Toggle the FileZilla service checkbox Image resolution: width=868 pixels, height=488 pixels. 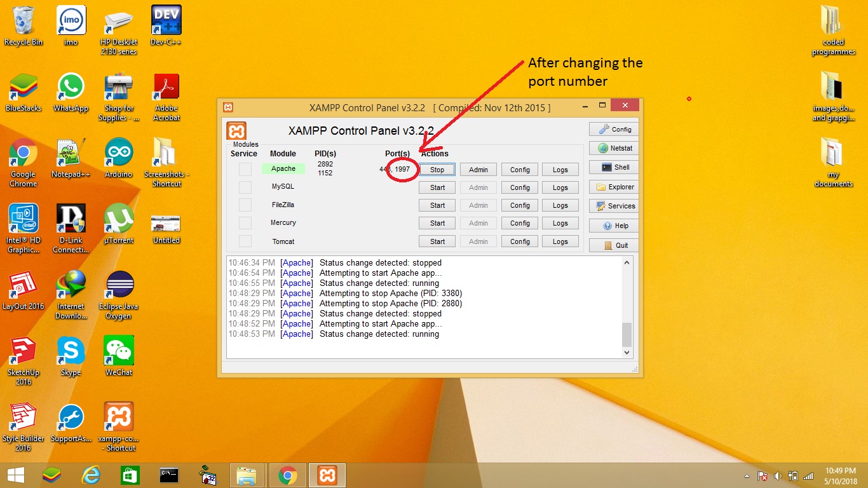coord(245,205)
